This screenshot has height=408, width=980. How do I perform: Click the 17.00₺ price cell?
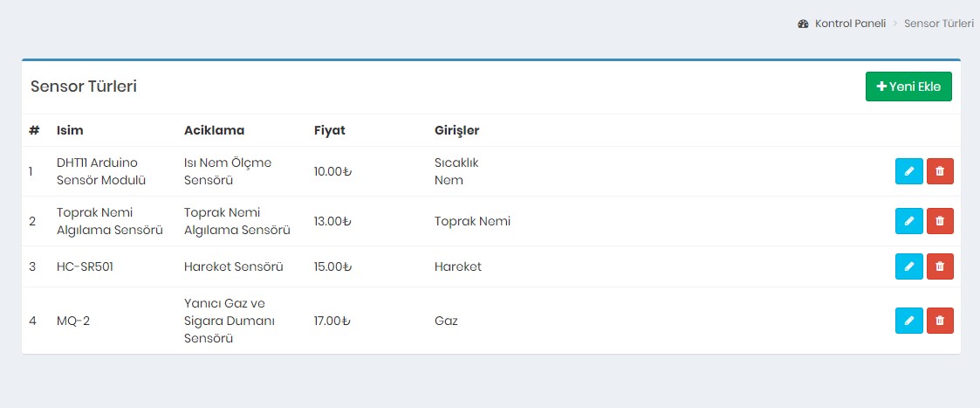(x=332, y=321)
